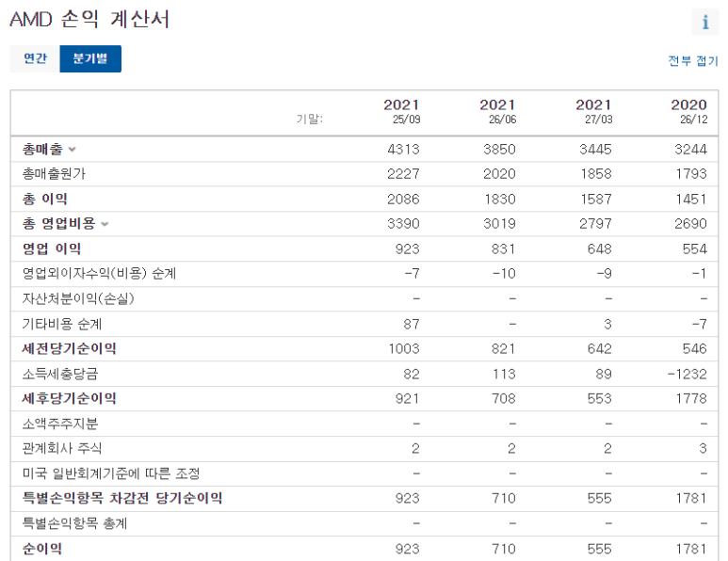Click gross profit value 2086
Viewport: 728px width, 561px height.
coord(403,199)
